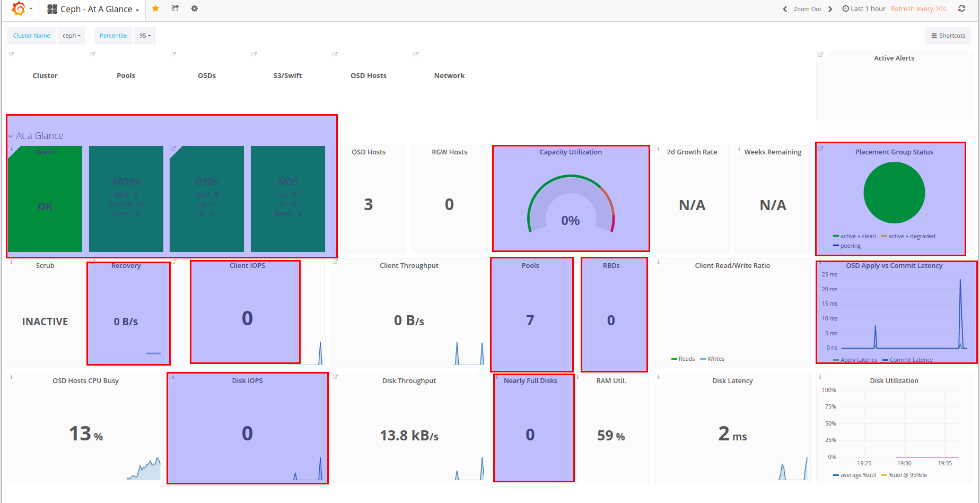Click info icon on Scrub panel
The height and width of the screenshot is (503, 980).
click(x=11, y=262)
